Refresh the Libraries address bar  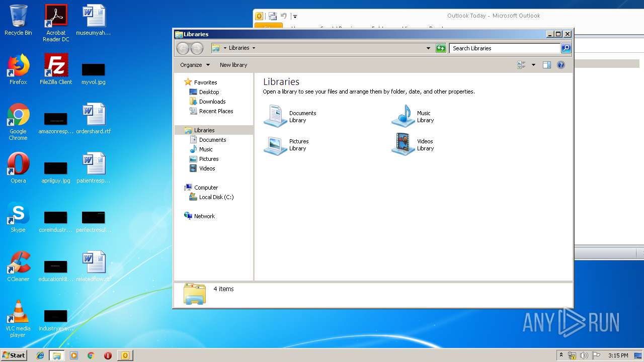(x=441, y=48)
